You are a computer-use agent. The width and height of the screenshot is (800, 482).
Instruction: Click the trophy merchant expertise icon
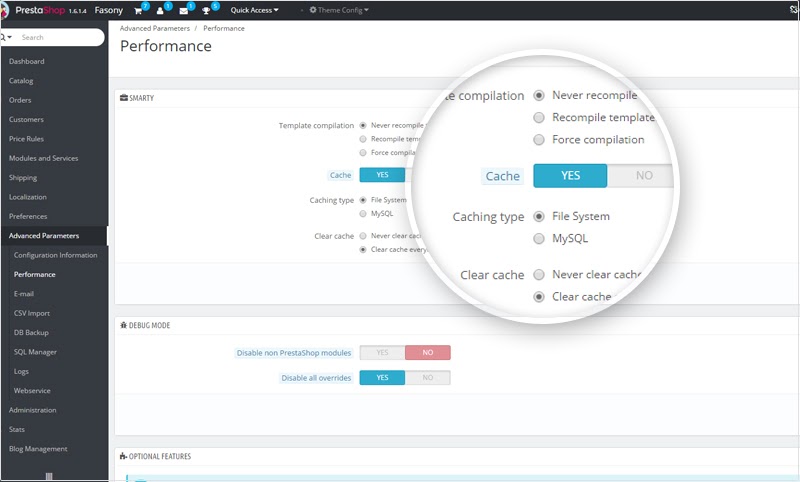click(x=208, y=10)
